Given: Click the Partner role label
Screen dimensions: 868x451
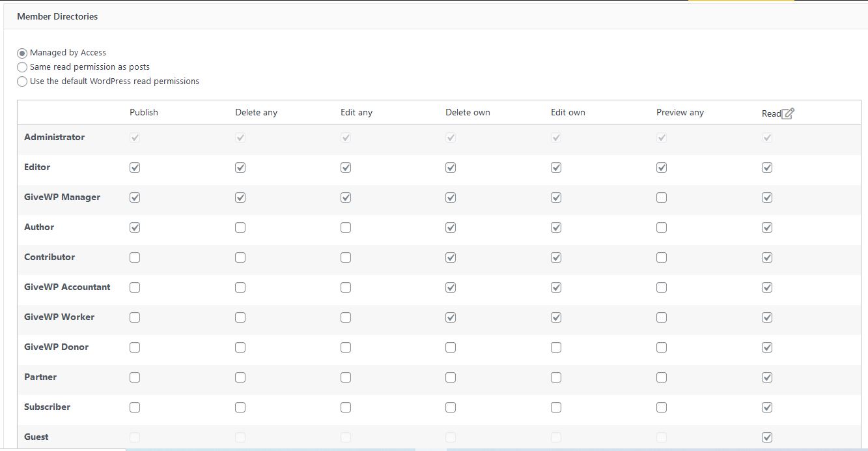Looking at the screenshot, I should tap(40, 377).
